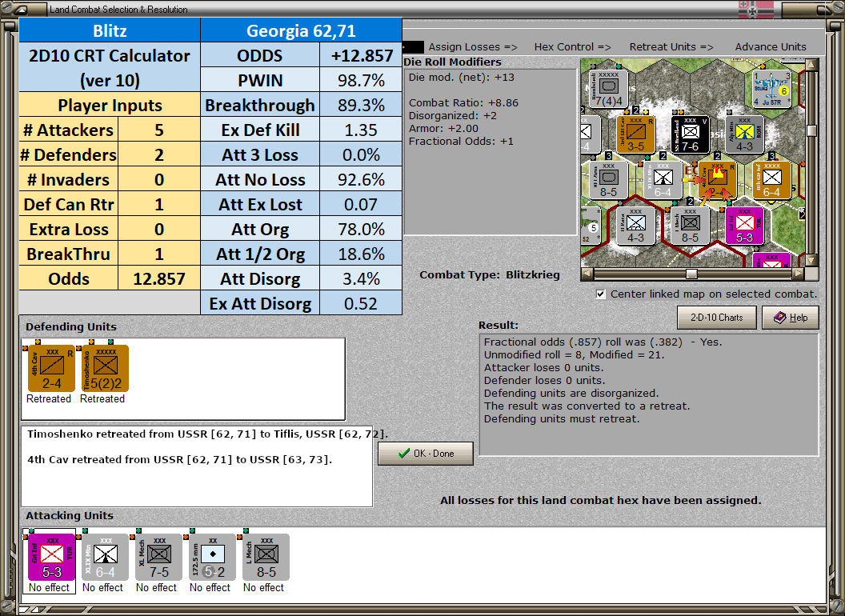Image resolution: width=845 pixels, height=616 pixels.
Task: Click the Alp Mtn ROM 4-3 unit on the map
Action: tap(745, 134)
